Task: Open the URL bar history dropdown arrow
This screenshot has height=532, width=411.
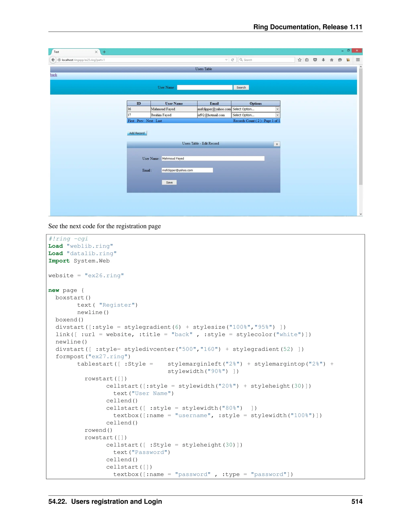Action: [x=226, y=60]
